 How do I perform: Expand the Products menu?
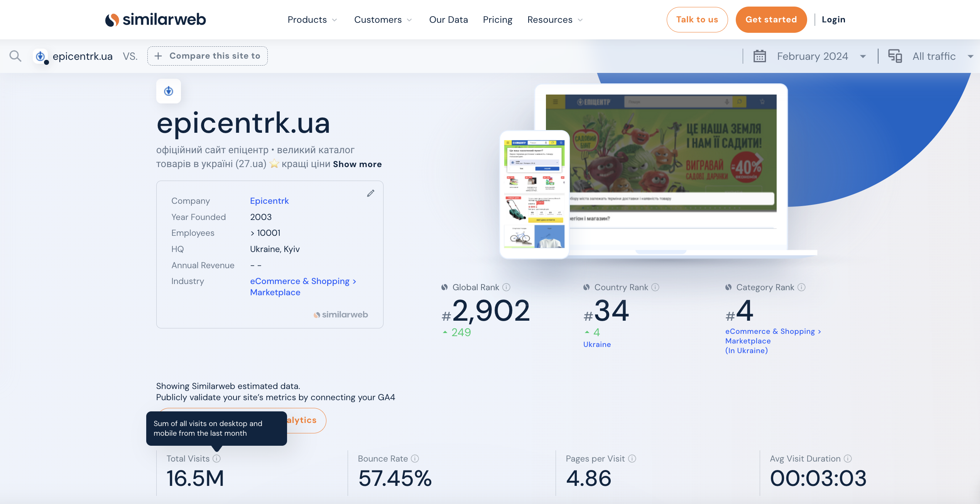312,20
